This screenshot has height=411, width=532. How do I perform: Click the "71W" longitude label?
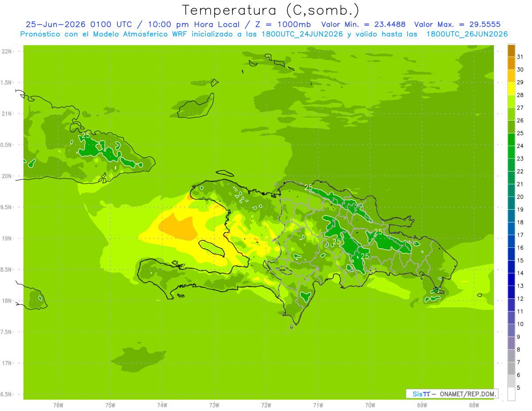318,405
